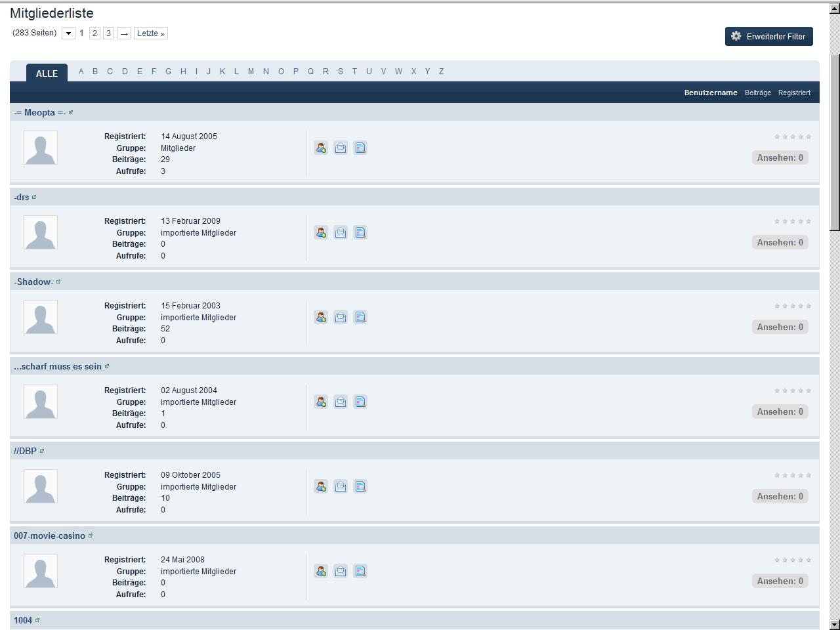Viewport: 840px width, 630px height.
Task: Find posts icon for //DBP
Action: tap(360, 486)
